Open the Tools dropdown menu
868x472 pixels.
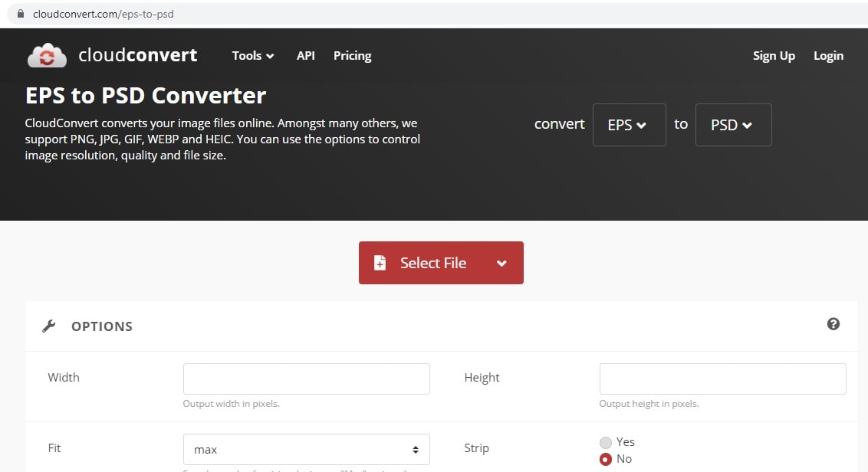pyautogui.click(x=253, y=56)
